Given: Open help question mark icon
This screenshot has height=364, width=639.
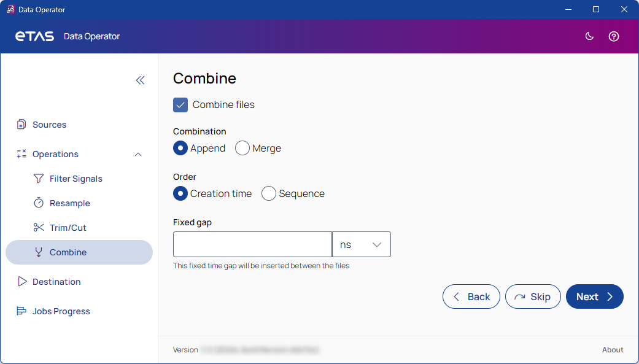Looking at the screenshot, I should [x=613, y=36].
